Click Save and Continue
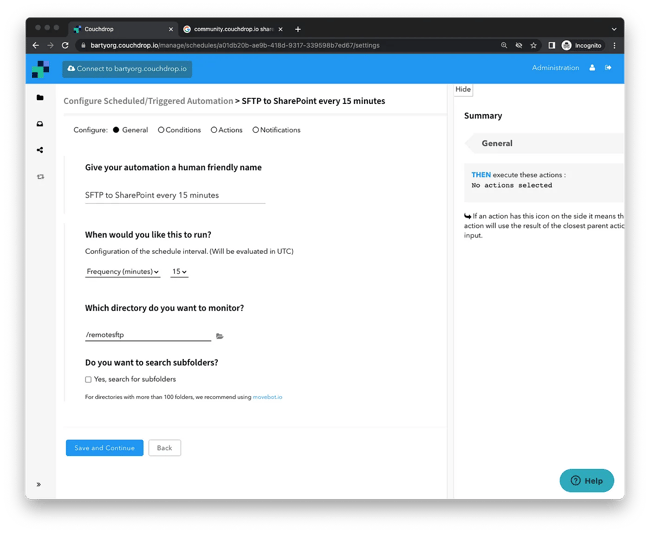The image size is (650, 533). pyautogui.click(x=104, y=448)
